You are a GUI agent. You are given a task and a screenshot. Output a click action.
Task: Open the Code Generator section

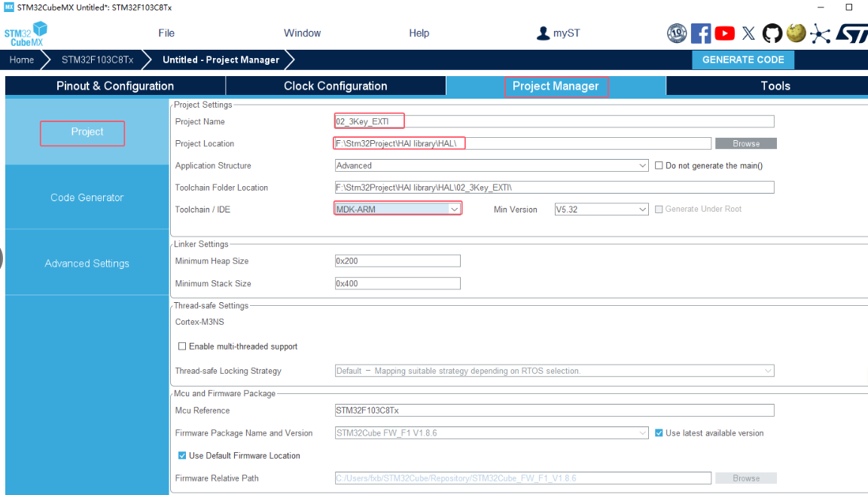pyautogui.click(x=87, y=197)
